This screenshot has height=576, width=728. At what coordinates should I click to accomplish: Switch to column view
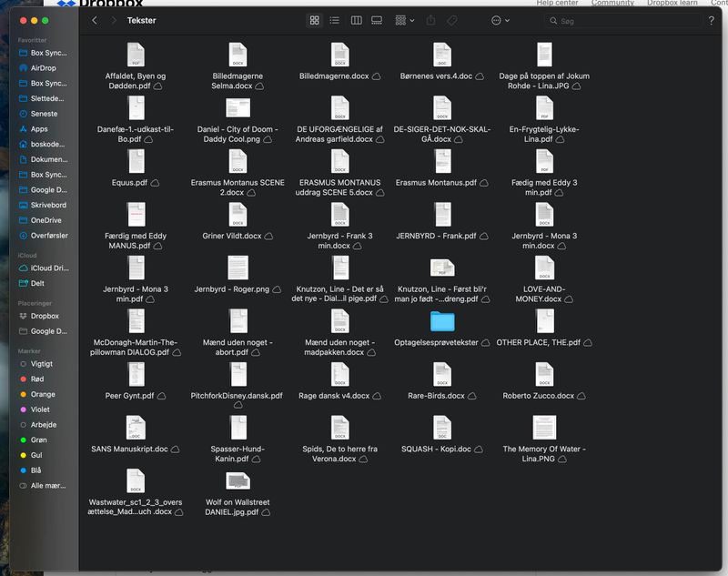356,20
